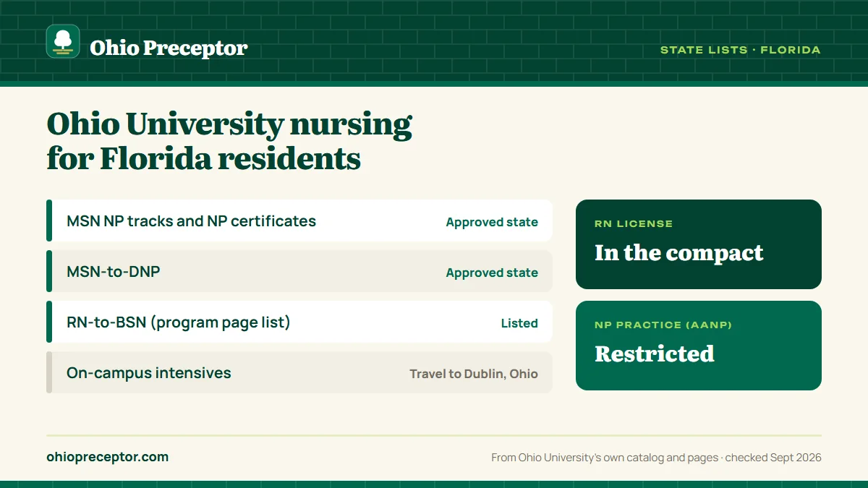Click the Ohio Preceptor tree logo icon

(63, 41)
